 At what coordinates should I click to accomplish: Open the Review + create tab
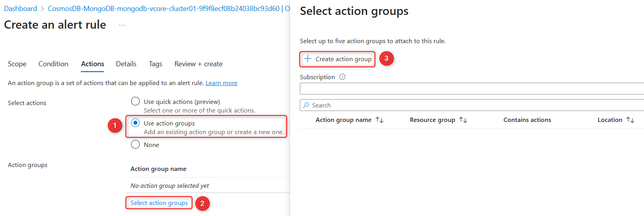198,64
